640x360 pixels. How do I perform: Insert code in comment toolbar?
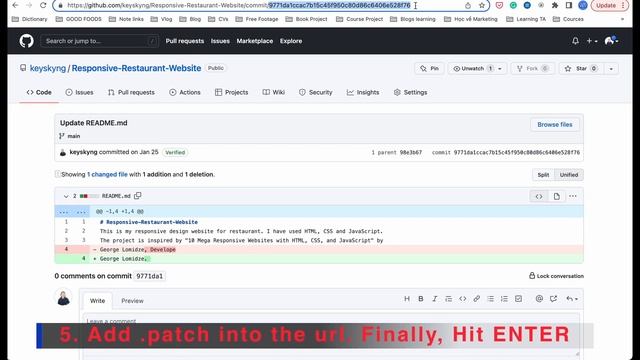coord(462,299)
